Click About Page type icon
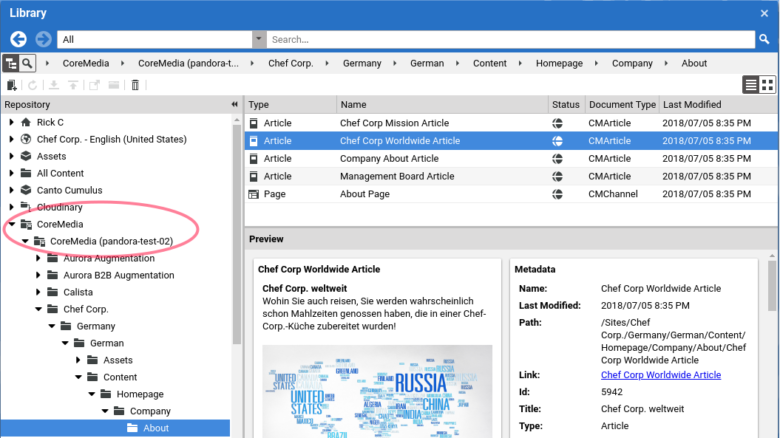Viewport: 780px width, 438px height. coord(254,194)
